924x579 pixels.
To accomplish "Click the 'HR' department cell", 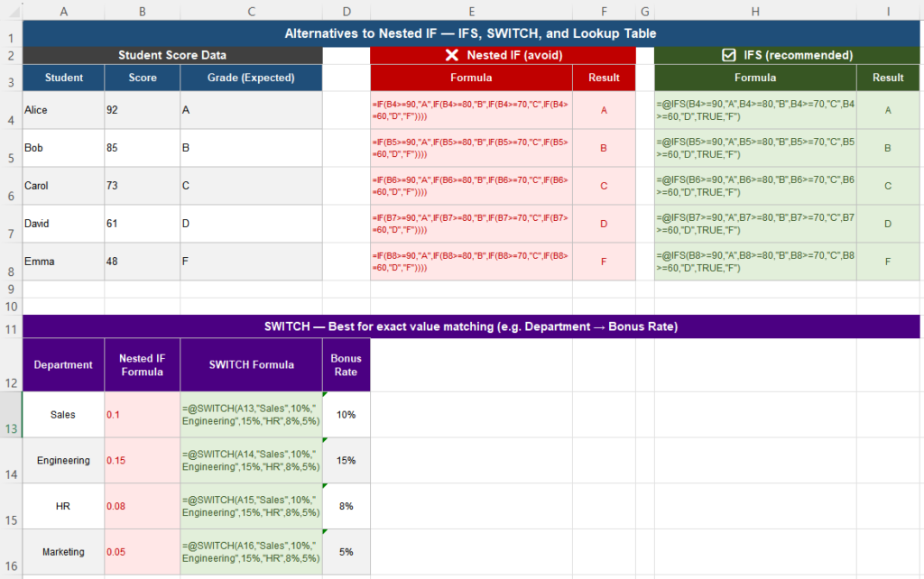I will pos(64,506).
